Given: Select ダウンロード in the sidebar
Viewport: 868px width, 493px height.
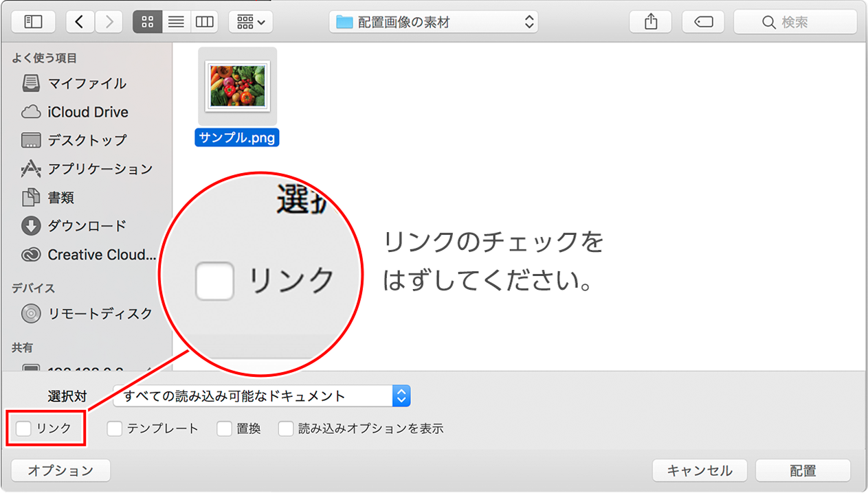Looking at the screenshot, I should coord(87,226).
